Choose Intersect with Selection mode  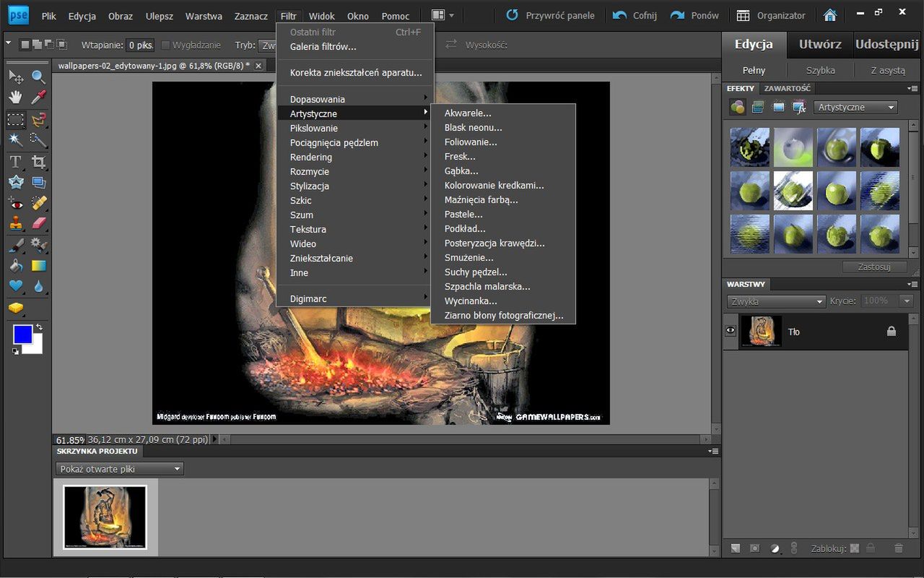[x=62, y=45]
